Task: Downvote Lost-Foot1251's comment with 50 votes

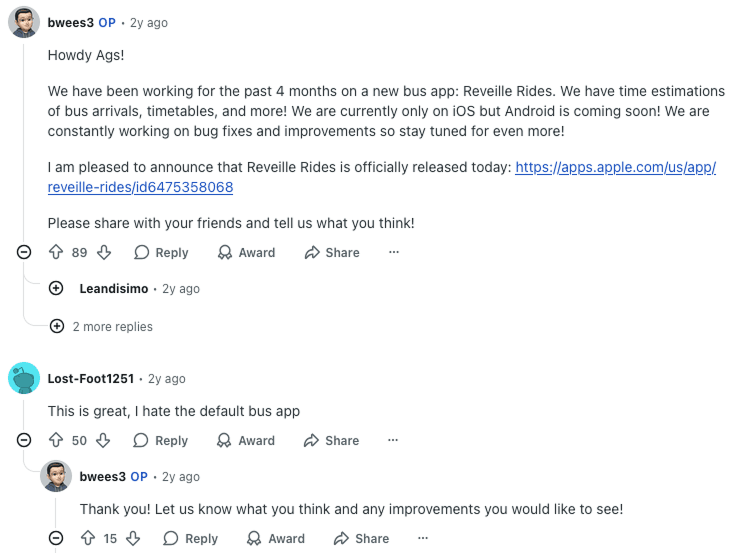Action: 104,441
